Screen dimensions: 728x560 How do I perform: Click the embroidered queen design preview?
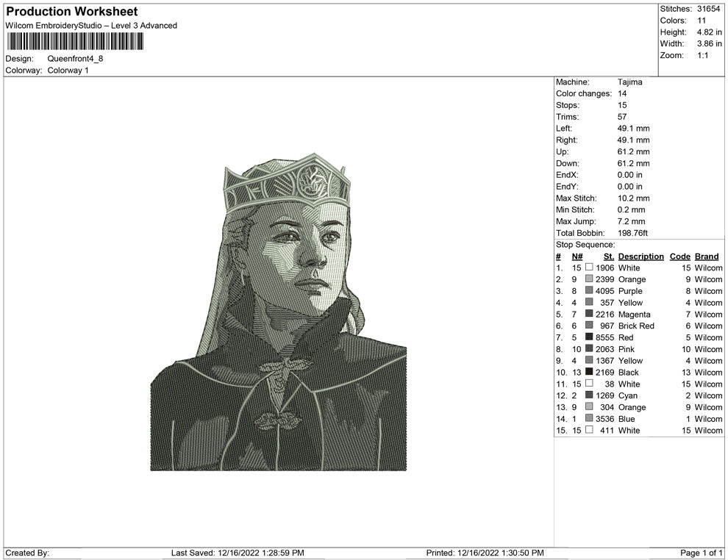279,312
